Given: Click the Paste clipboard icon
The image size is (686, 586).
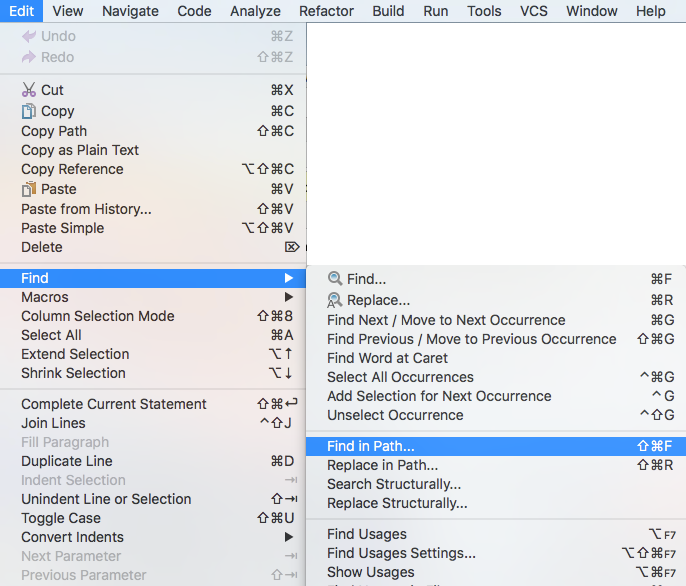Looking at the screenshot, I should tap(29, 189).
